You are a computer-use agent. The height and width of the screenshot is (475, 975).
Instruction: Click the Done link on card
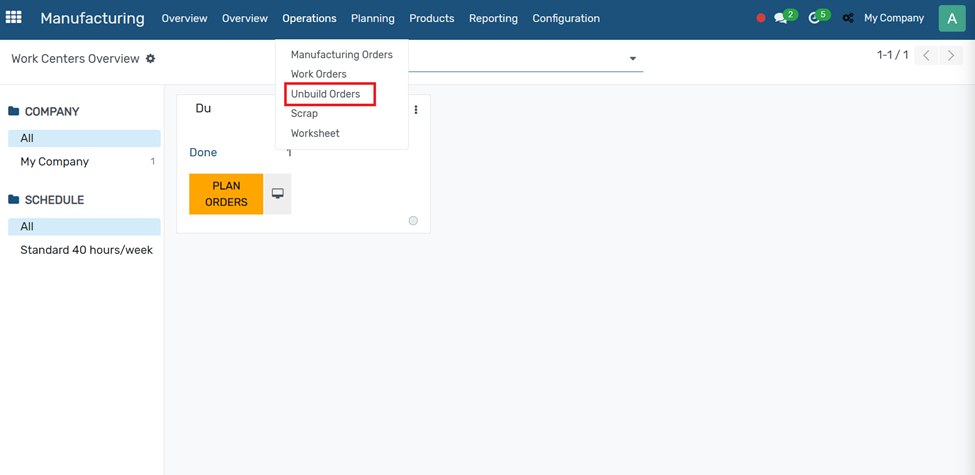coord(203,153)
